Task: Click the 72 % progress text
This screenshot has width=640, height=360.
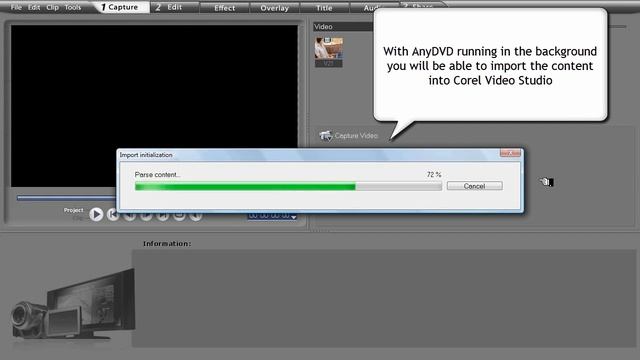Action: (x=434, y=174)
